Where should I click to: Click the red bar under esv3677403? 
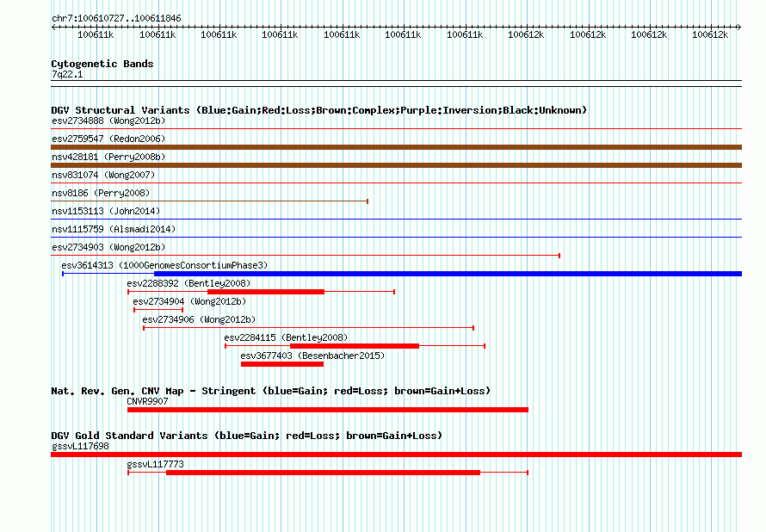282,364
